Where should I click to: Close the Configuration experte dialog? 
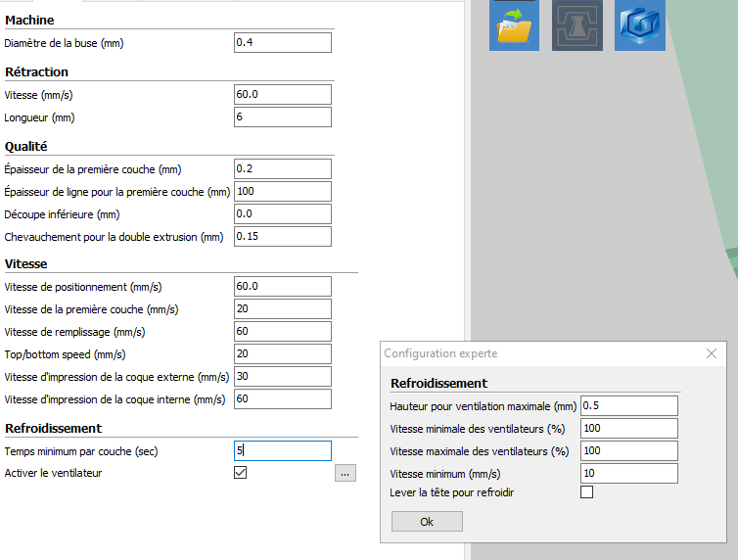pos(712,353)
